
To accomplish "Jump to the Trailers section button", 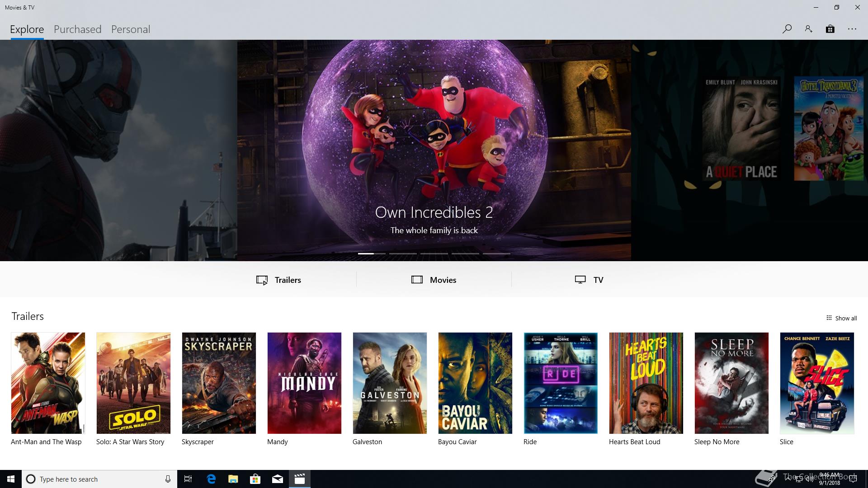I will [x=278, y=280].
